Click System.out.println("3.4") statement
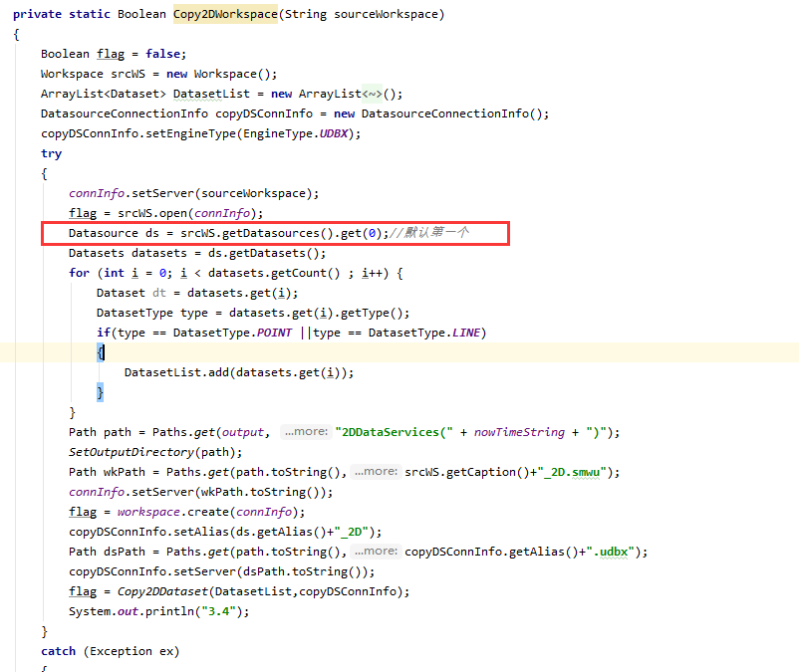This screenshot has width=799, height=672. (x=159, y=611)
